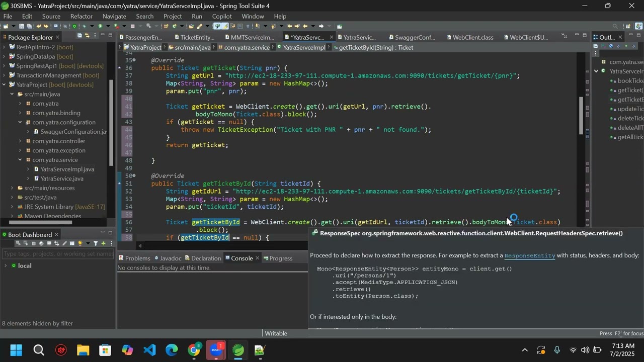
Task: Expand the TransactionManagement project
Action: click(x=4, y=75)
